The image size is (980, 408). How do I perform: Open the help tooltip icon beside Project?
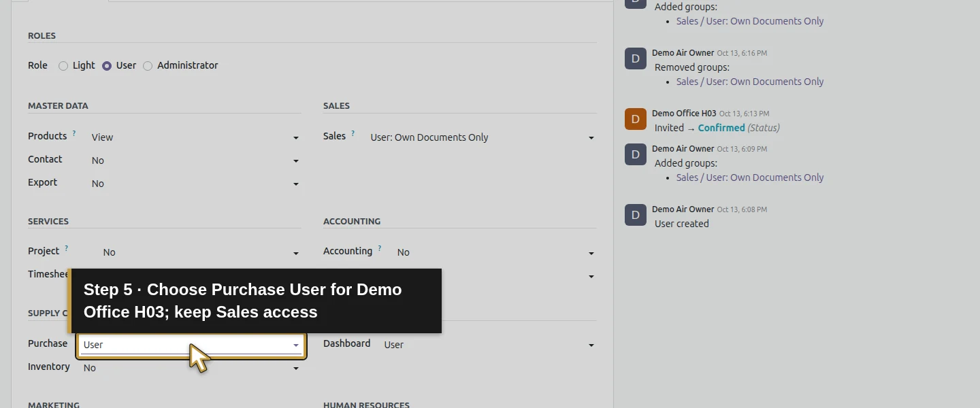coord(67,248)
